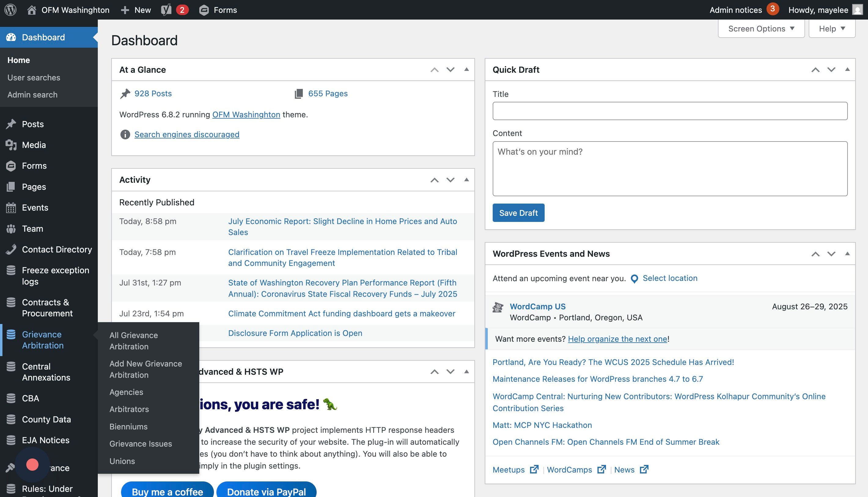Toggle the At a Glance panel
The image size is (868, 497).
466,70
